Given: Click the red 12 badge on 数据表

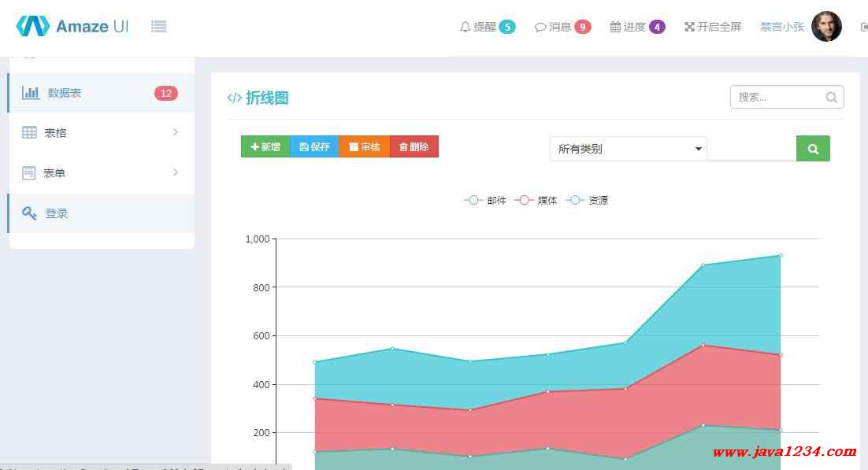Looking at the screenshot, I should (x=166, y=93).
